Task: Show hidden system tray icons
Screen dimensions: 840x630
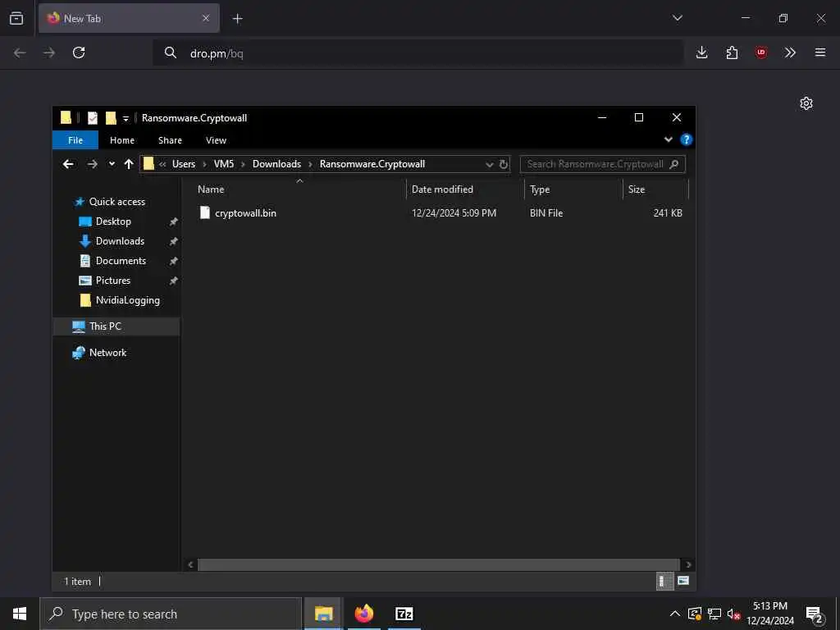Action: 675,614
